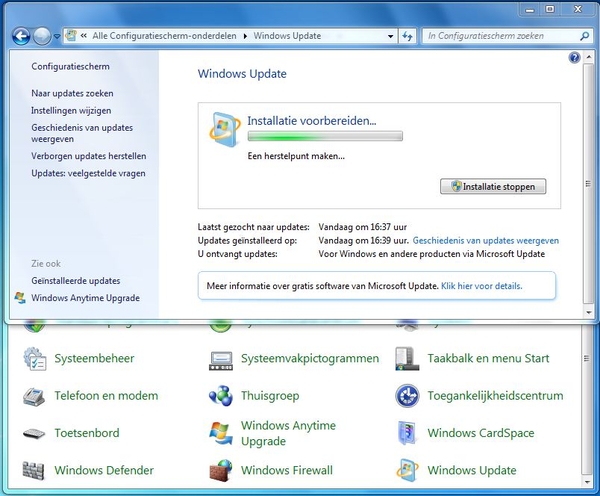Open 'Geschiedenis van updates weergeven' link beside install time
The height and width of the screenshot is (496, 600).
pos(486,241)
